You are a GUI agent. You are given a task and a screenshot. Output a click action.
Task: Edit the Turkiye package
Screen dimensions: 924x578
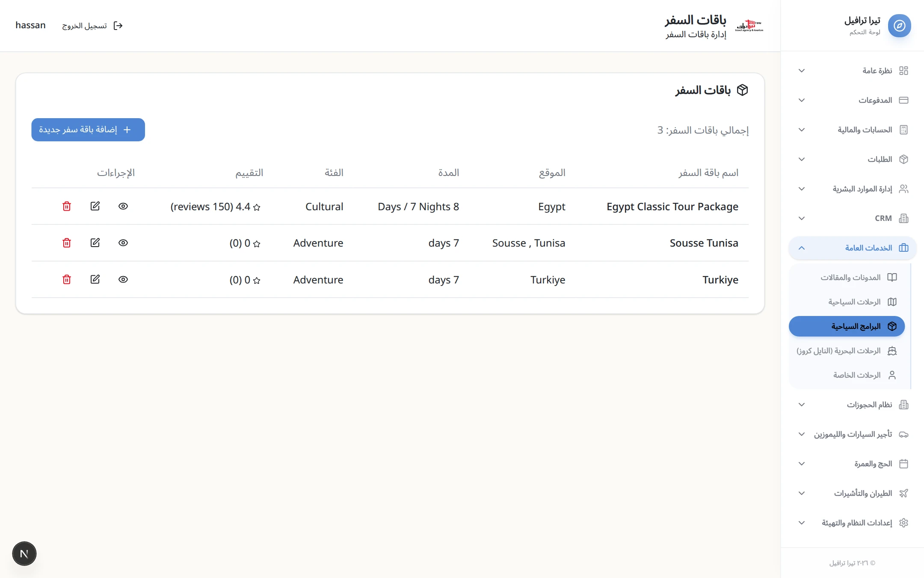click(x=95, y=280)
